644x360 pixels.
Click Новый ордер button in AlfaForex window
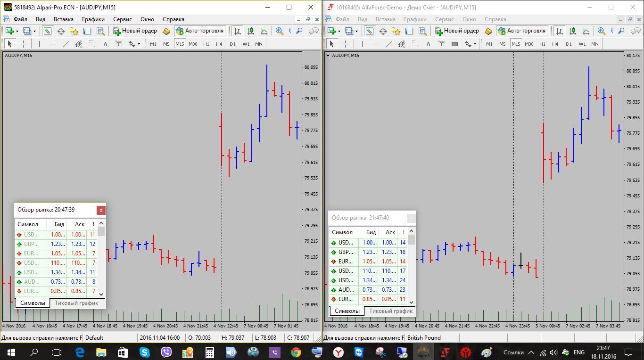coord(457,31)
